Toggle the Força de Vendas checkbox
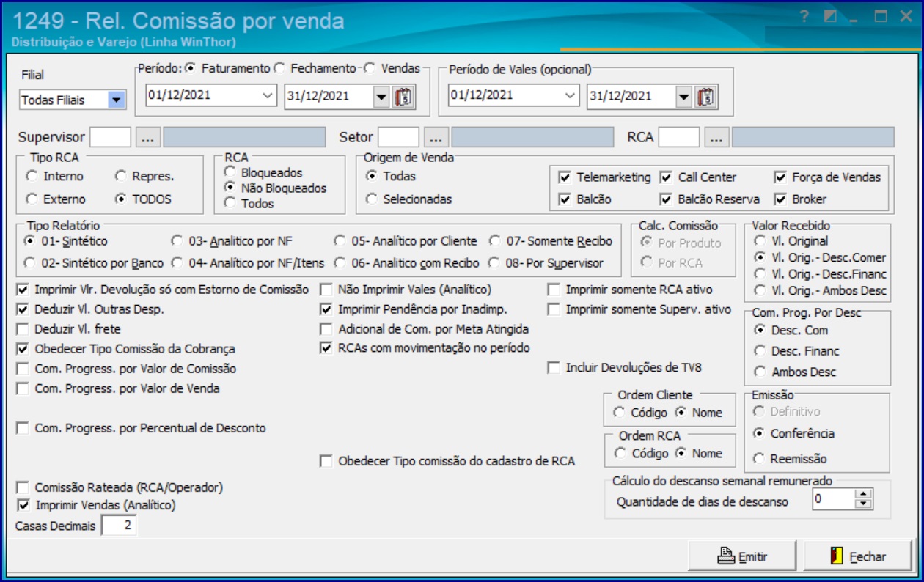 [827, 177]
